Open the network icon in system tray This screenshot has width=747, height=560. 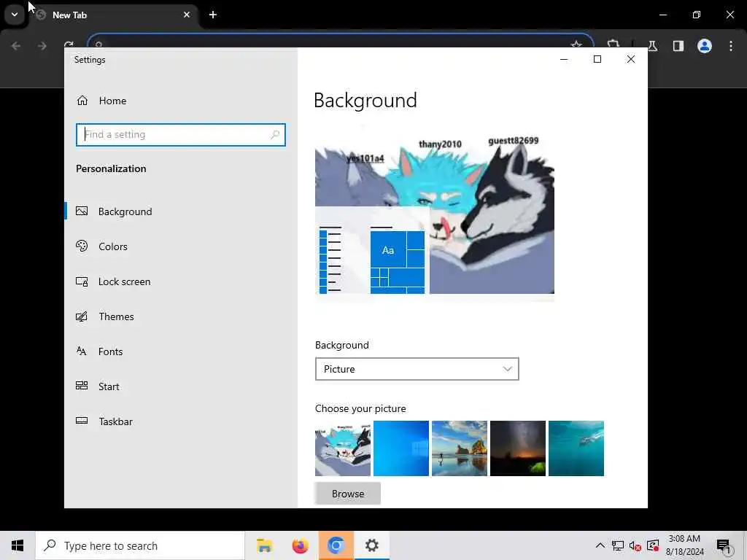617,545
